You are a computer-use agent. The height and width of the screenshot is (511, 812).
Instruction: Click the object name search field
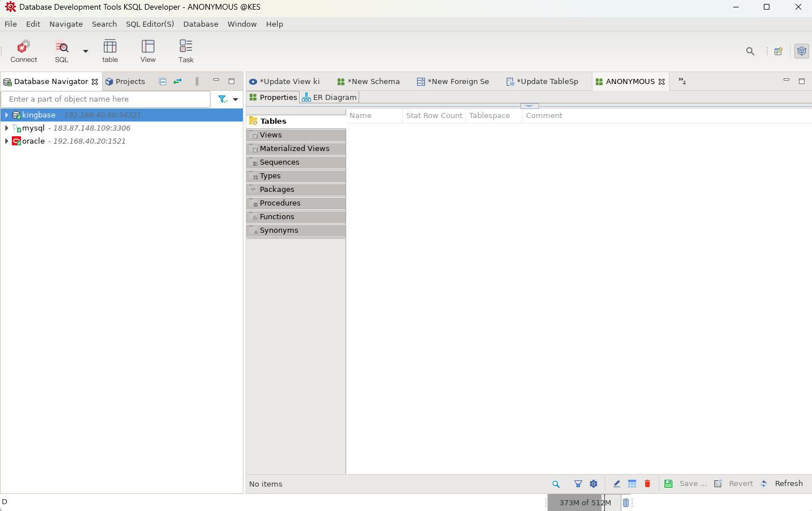[x=106, y=99]
